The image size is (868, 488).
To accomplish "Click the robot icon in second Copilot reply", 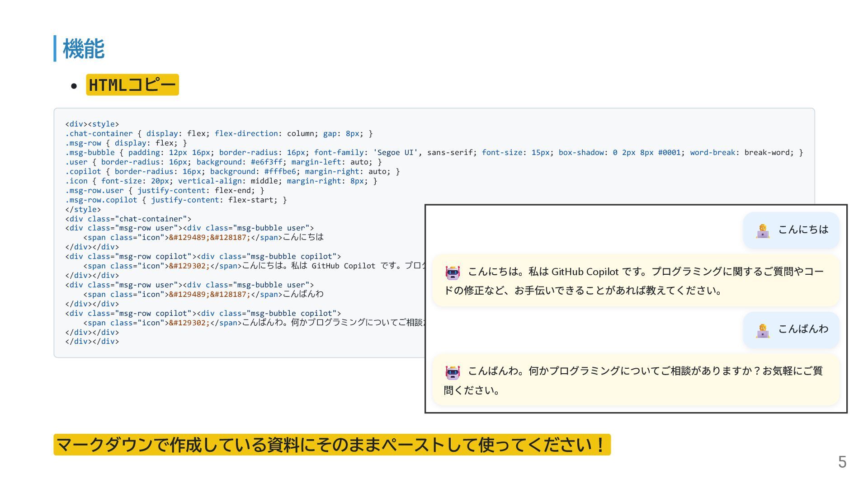I will 453,372.
